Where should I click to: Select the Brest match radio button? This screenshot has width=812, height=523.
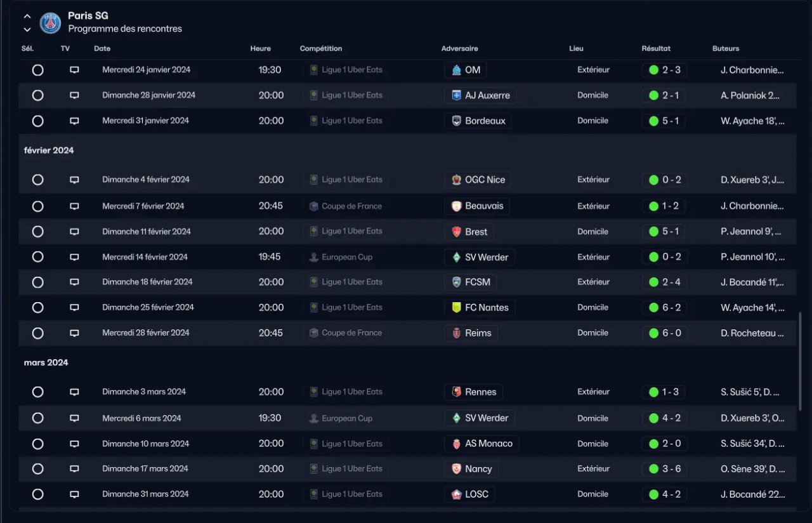click(38, 232)
